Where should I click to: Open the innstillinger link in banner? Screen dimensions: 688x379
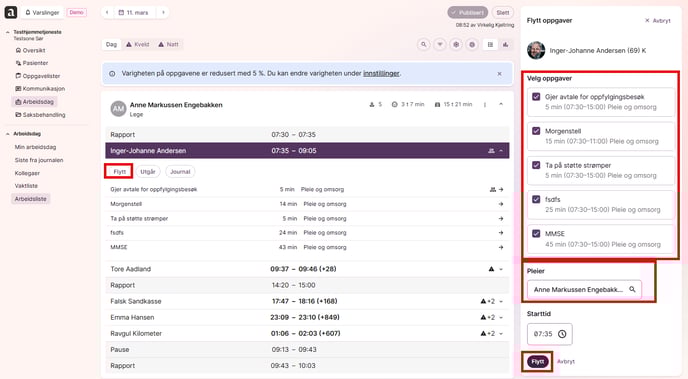[381, 73]
